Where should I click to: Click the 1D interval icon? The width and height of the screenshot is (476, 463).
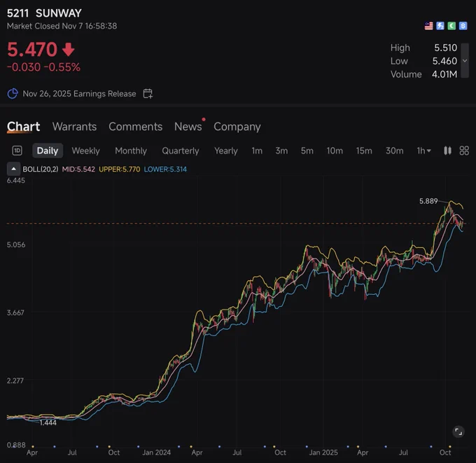(x=17, y=151)
